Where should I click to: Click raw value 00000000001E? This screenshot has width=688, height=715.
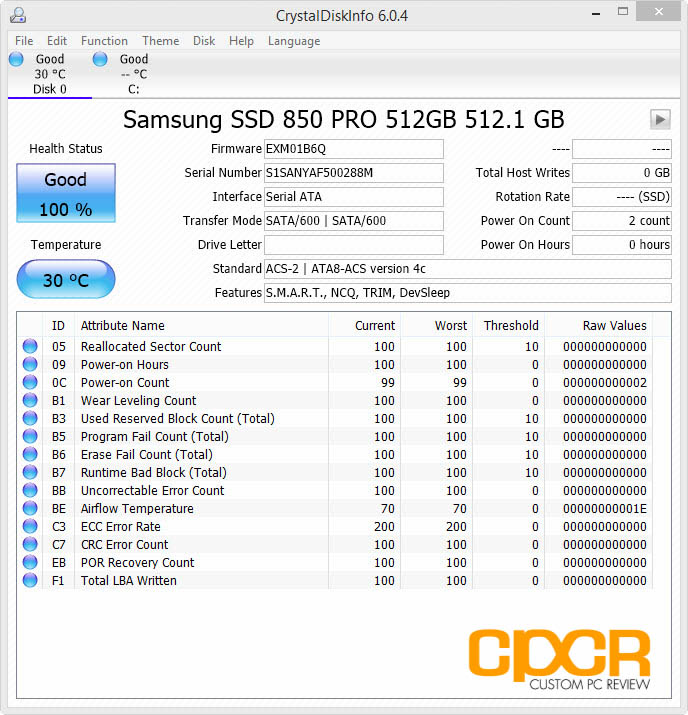[605, 508]
